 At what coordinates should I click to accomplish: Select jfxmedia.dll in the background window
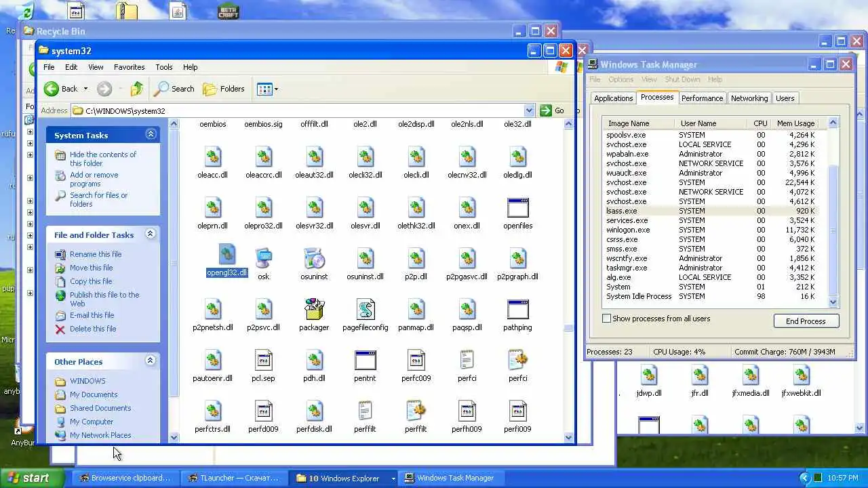[x=751, y=375]
